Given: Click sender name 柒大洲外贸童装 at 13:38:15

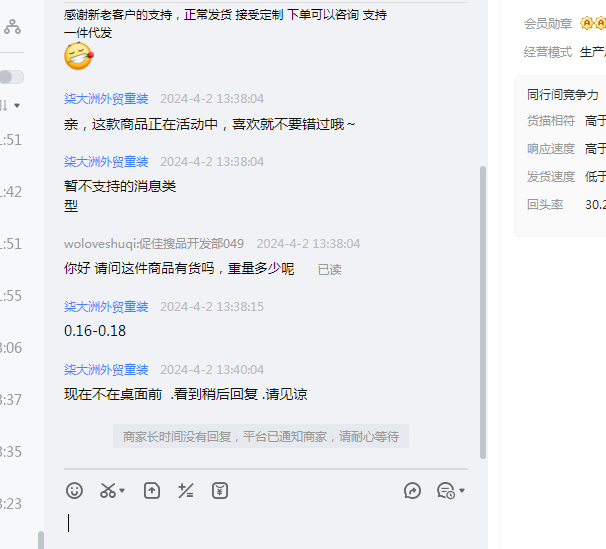Looking at the screenshot, I should [106, 306].
